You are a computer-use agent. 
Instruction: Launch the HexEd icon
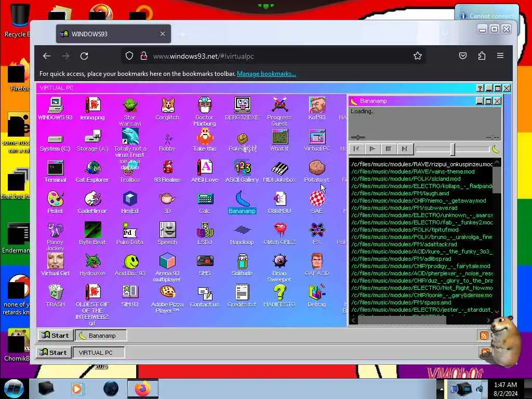[129, 203]
